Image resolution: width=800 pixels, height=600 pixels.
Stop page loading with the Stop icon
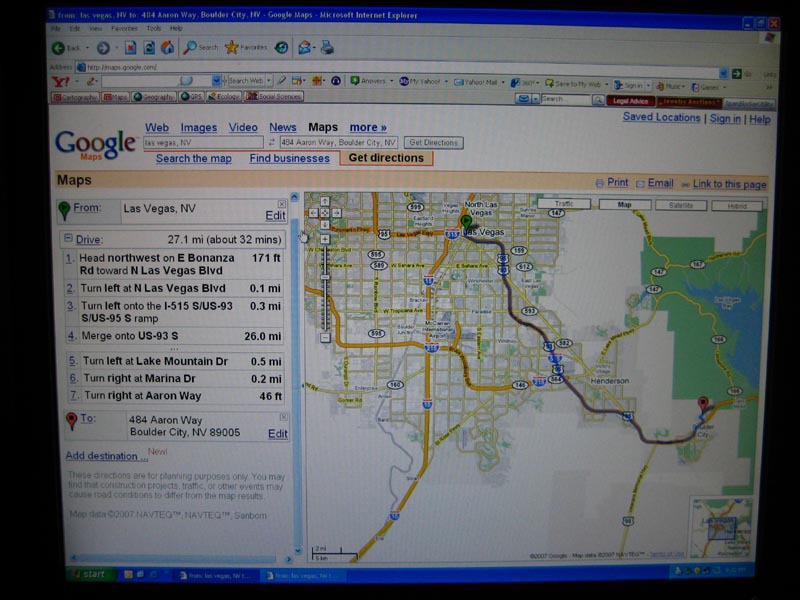click(x=131, y=48)
